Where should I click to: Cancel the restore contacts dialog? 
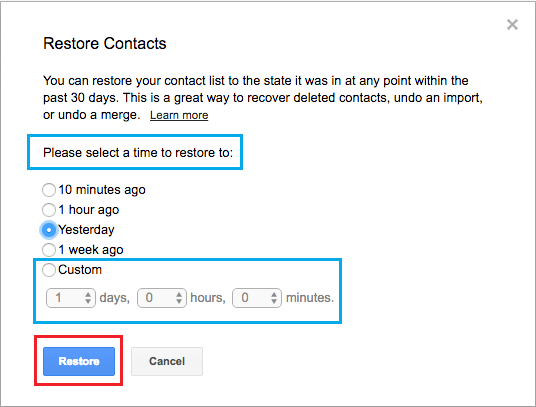[167, 361]
